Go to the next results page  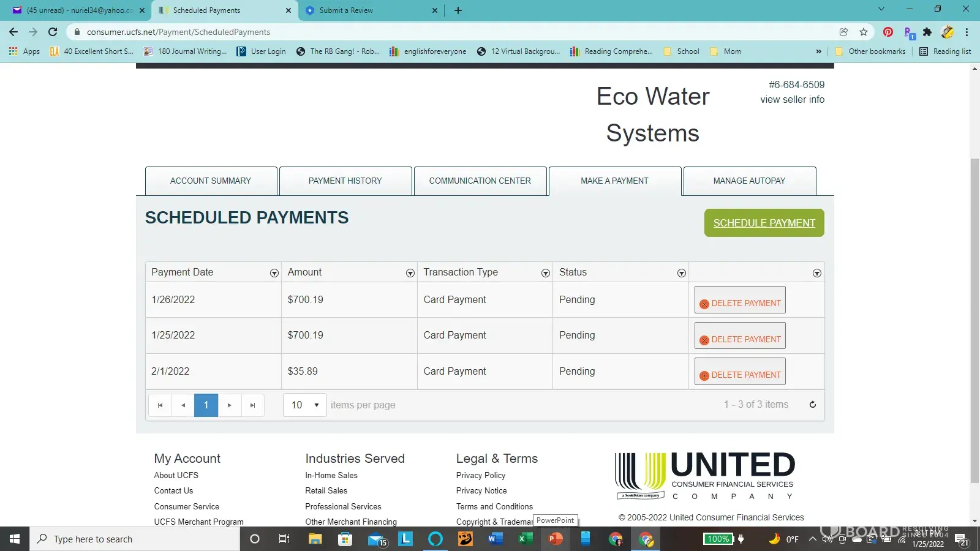point(230,405)
